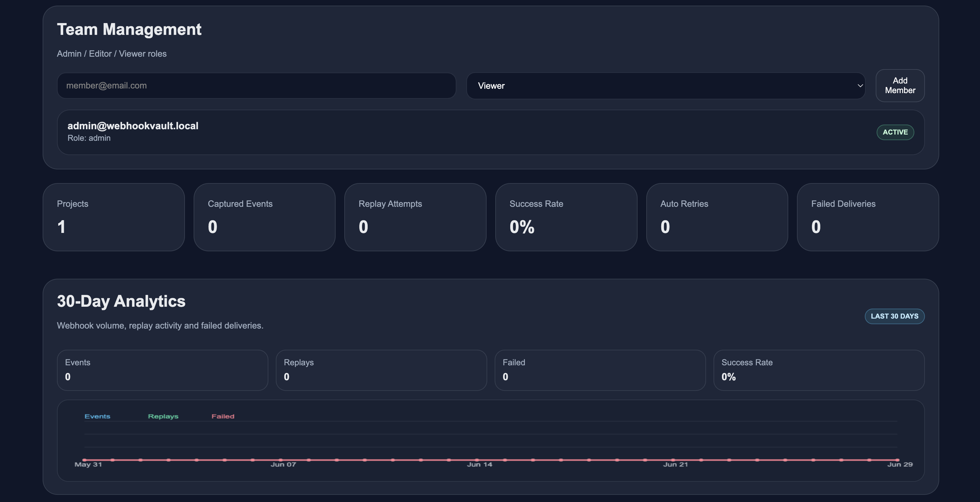Click the top Success Rate stat card

[566, 217]
